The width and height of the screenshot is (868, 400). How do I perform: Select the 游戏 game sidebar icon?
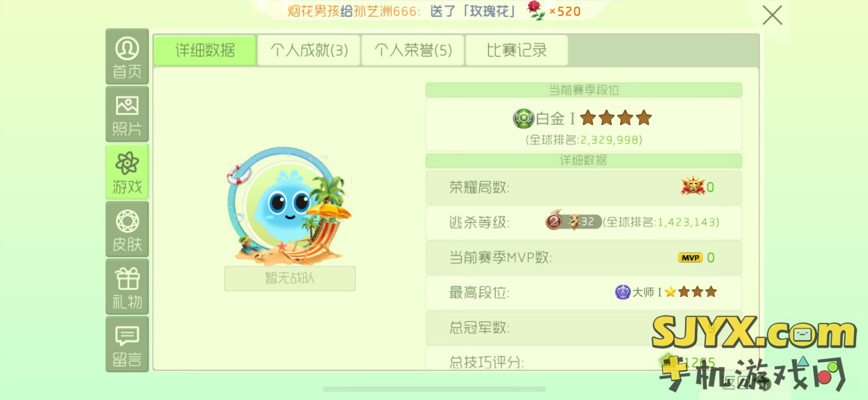click(x=127, y=172)
